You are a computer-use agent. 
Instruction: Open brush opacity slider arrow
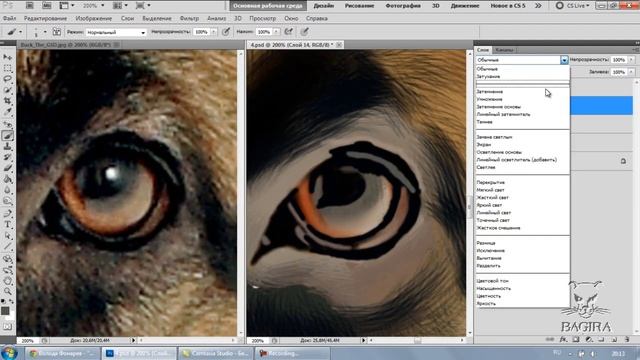[213, 32]
